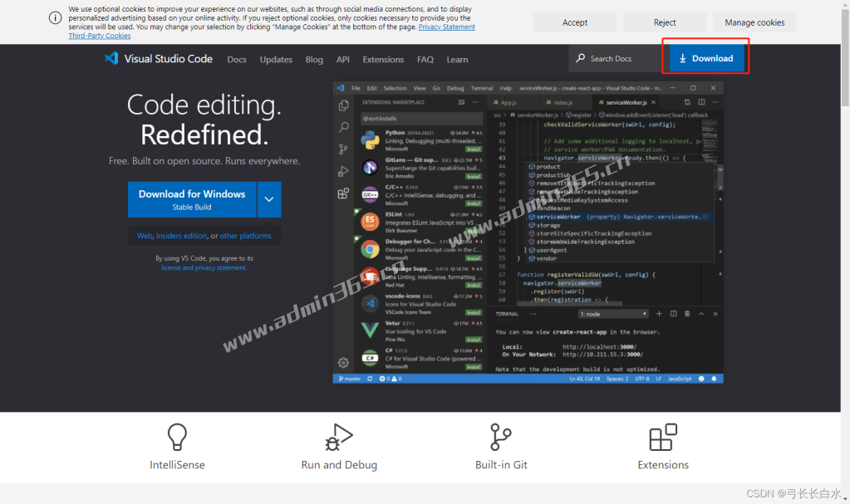Click the notification bell in status bar

point(714,379)
